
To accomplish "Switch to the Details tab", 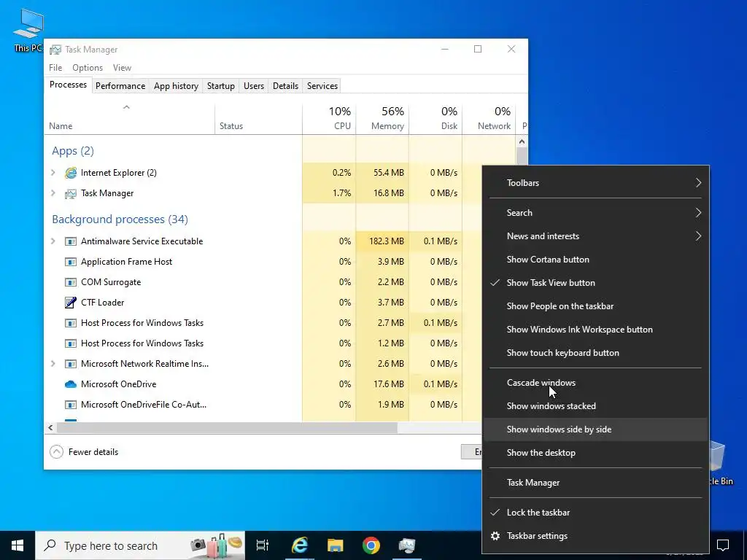I will [285, 86].
